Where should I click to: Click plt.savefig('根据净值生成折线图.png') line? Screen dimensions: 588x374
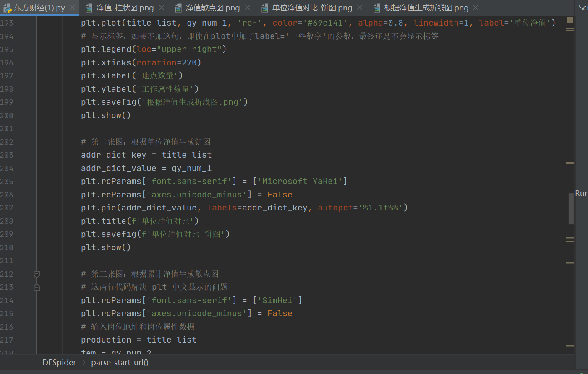[x=165, y=102]
